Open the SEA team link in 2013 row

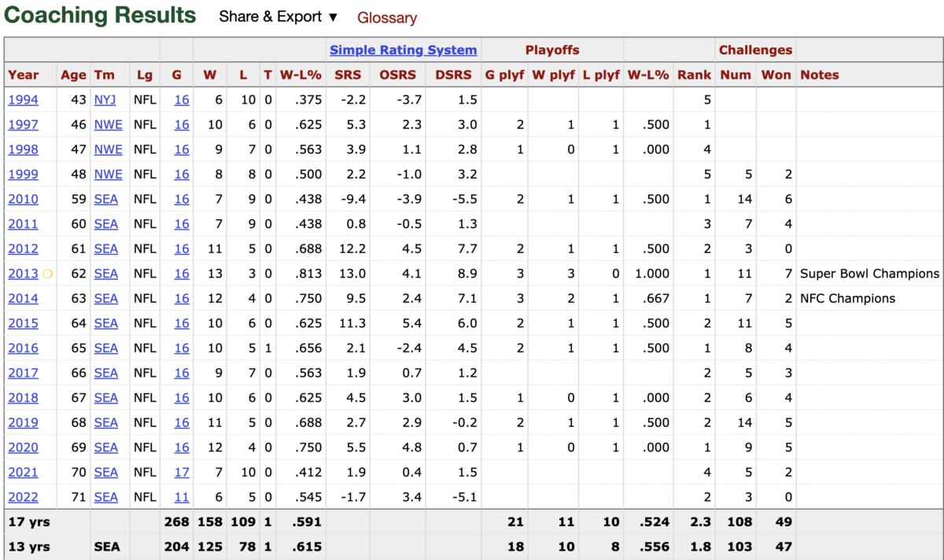coord(105,274)
